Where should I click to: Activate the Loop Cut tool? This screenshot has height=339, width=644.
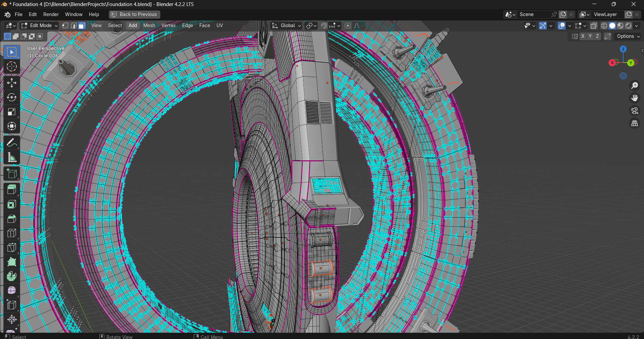pos(12,233)
